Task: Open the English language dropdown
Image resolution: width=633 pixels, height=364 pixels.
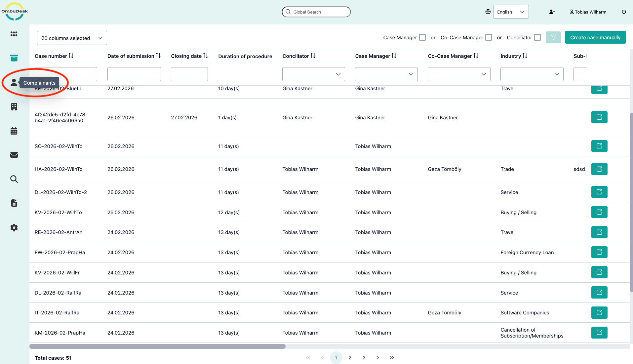Action: tap(510, 12)
